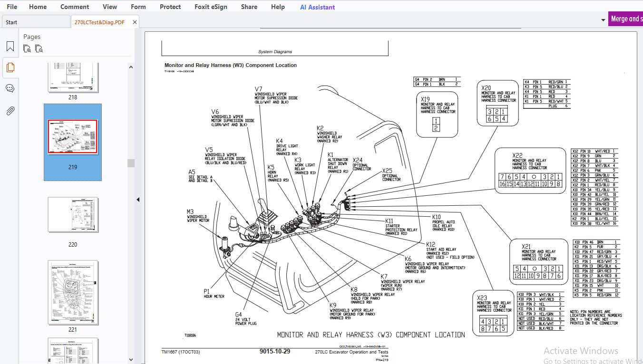This screenshot has width=643, height=364.
Task: Click the 'K11 Starter Protection Relay' label
Action: pos(402,227)
